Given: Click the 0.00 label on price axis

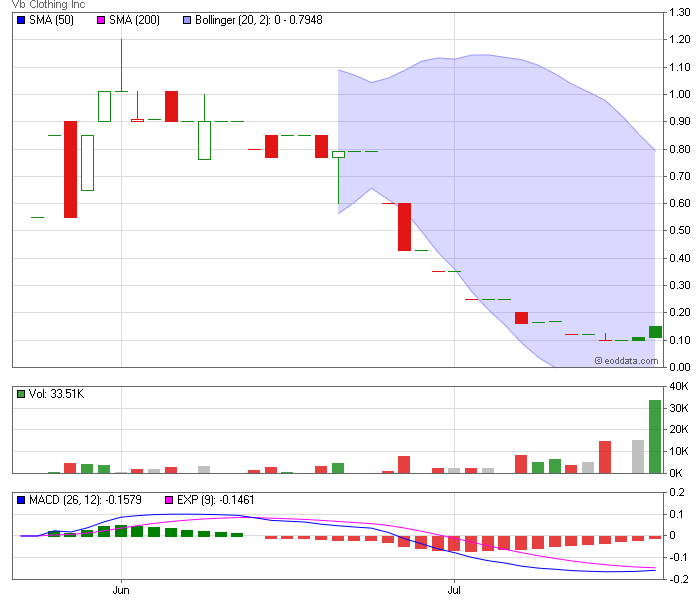Looking at the screenshot, I should (679, 367).
